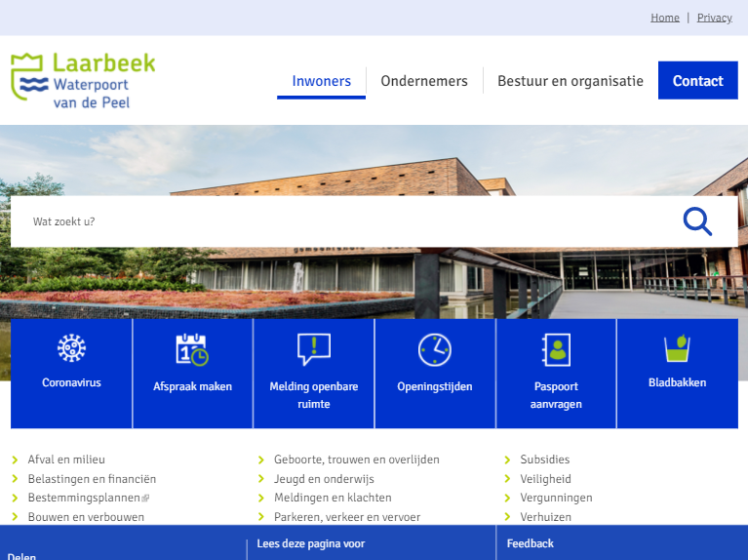Open the Ondernemers tab
Image resolution: width=748 pixels, height=560 pixels.
424,81
